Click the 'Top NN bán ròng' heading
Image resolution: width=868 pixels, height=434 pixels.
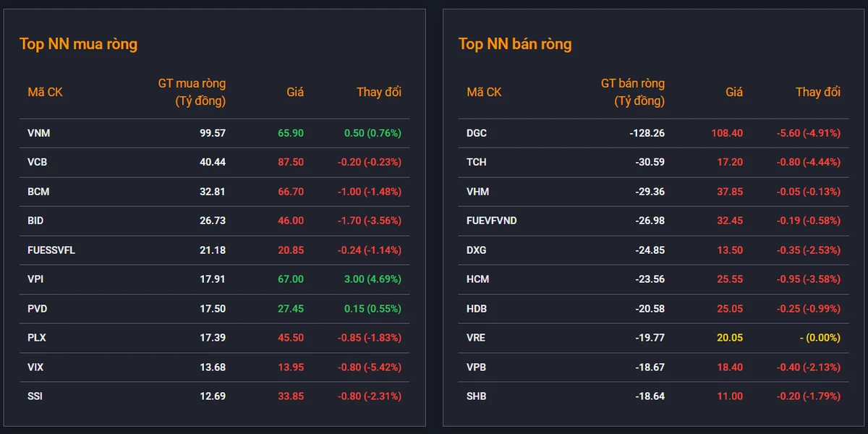click(515, 44)
